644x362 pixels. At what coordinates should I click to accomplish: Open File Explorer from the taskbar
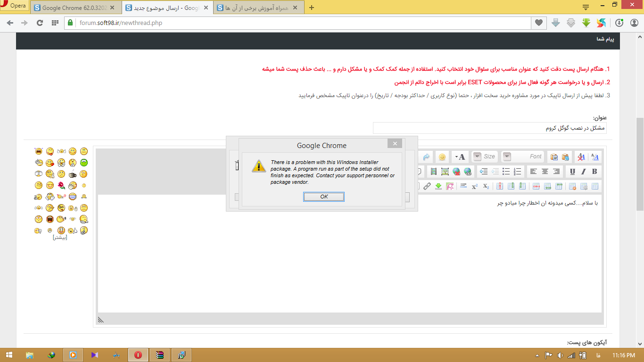point(29,355)
